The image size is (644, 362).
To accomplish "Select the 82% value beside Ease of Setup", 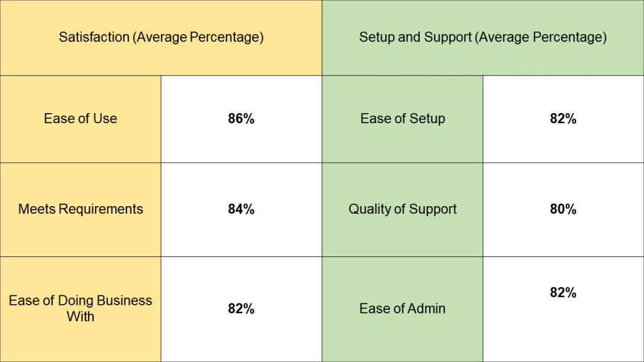I will [563, 119].
